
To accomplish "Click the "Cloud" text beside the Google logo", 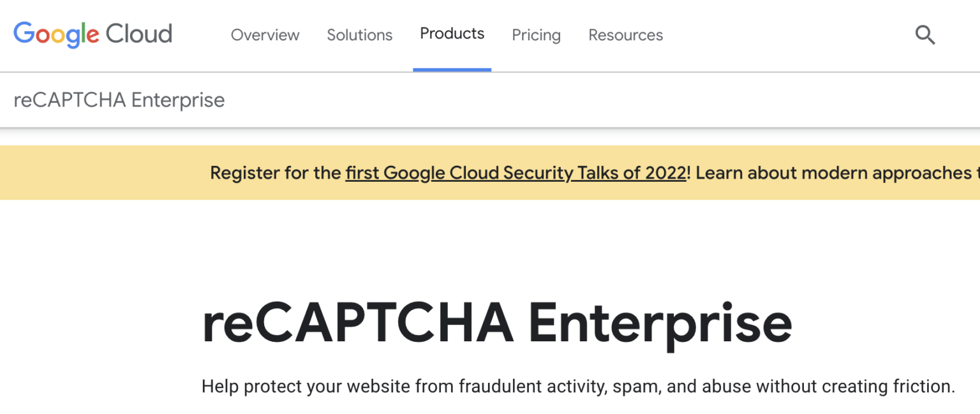I will (140, 34).
